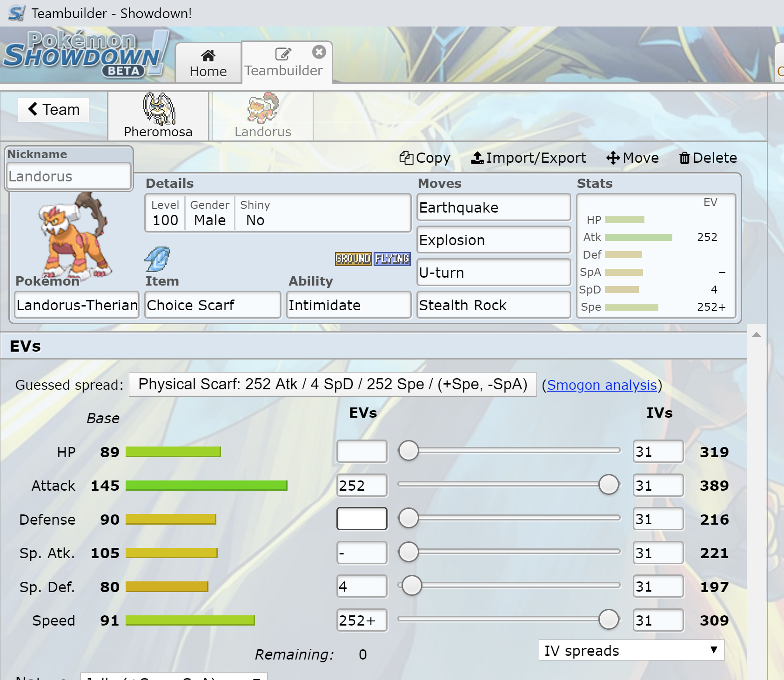Click the Ground type badge

pos(353,259)
